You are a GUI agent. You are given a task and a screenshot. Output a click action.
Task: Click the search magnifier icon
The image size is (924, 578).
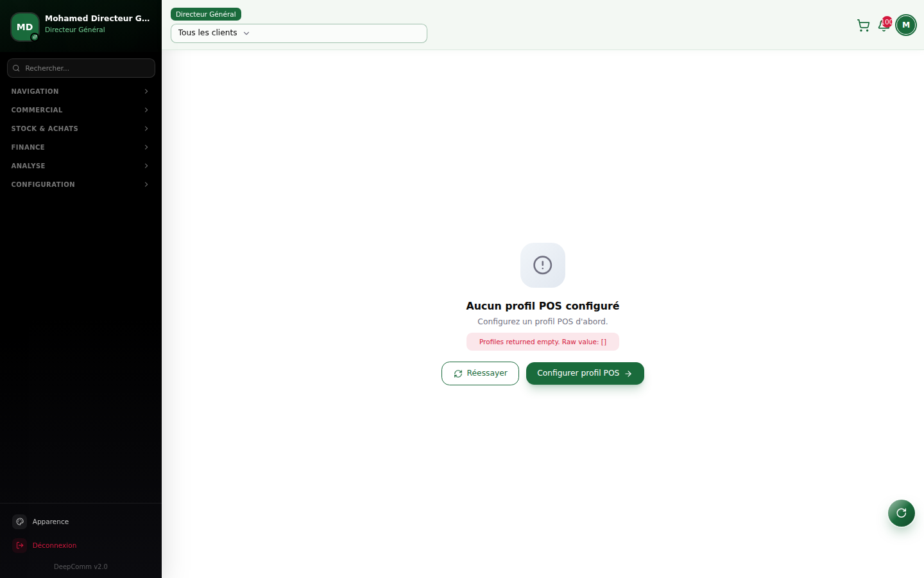click(x=16, y=68)
